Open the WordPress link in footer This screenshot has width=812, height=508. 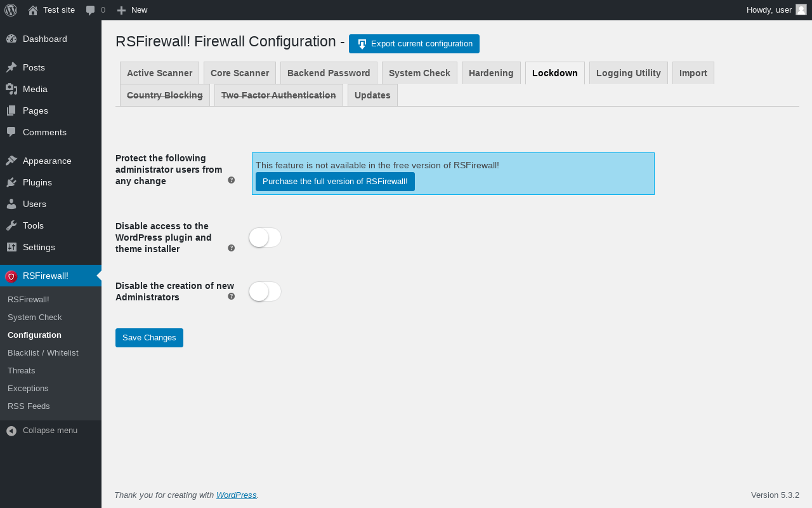(x=237, y=495)
